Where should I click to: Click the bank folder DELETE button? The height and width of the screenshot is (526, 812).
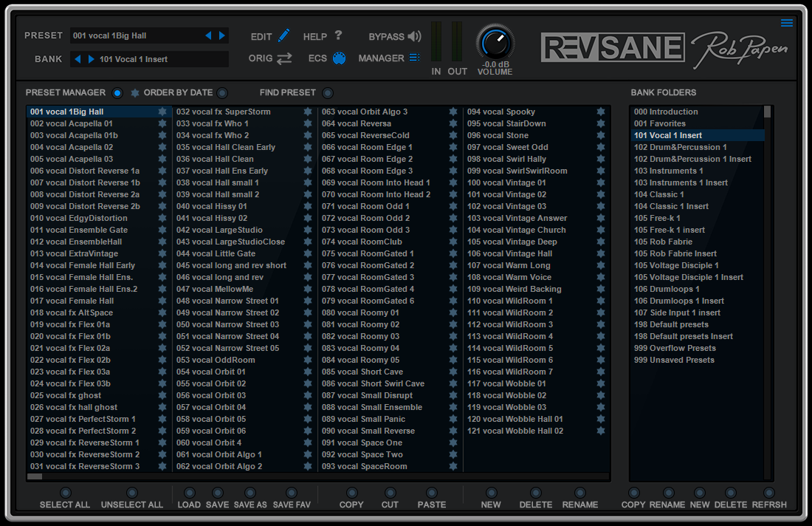(x=731, y=493)
